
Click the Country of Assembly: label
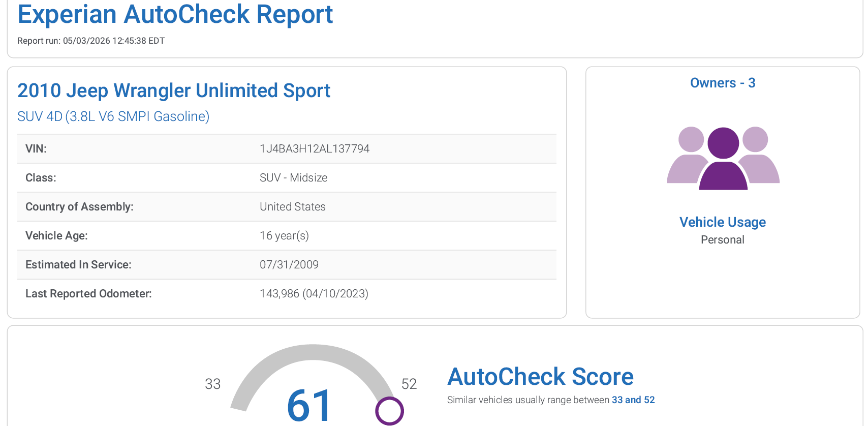point(79,207)
